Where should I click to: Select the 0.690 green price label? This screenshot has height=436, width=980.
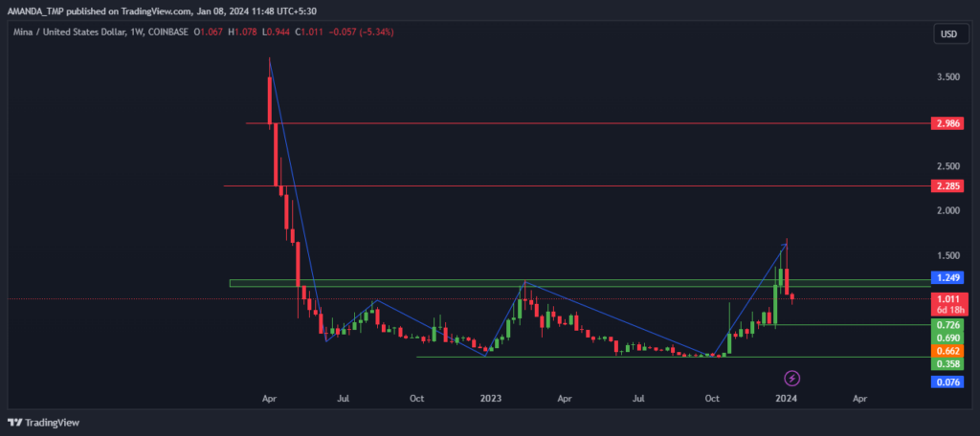click(948, 338)
